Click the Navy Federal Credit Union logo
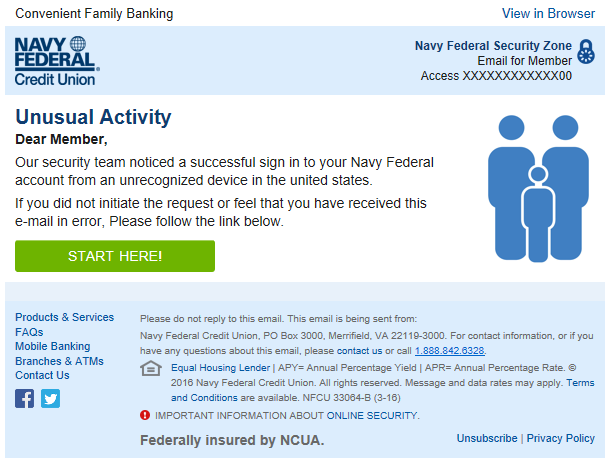This screenshot has height=465, width=611. click(56, 60)
